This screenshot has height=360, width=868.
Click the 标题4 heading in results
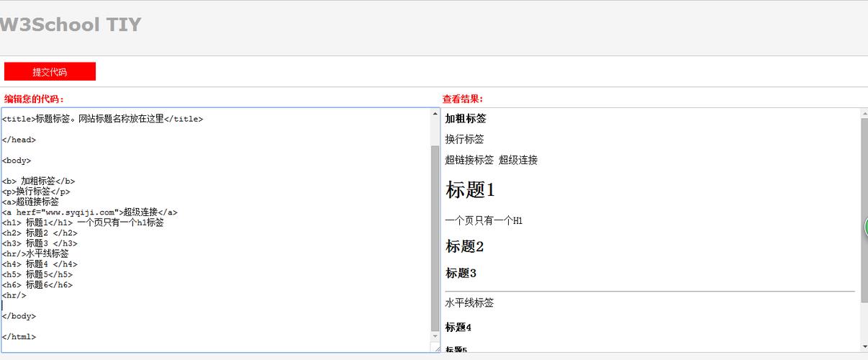458,328
